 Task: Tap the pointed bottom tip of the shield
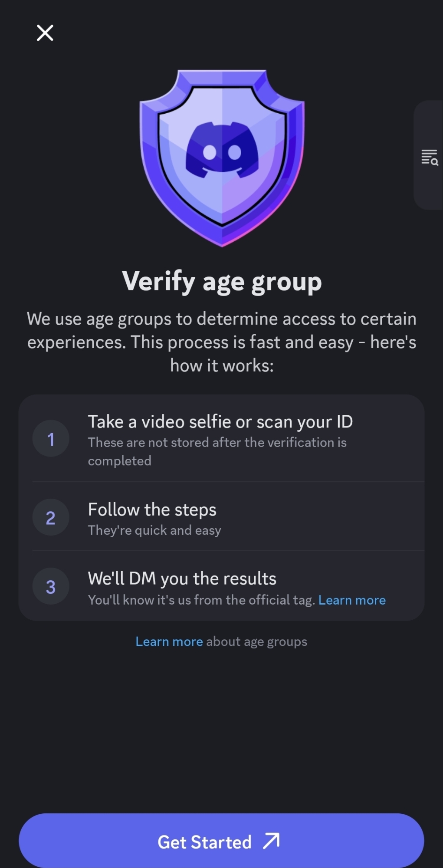pos(222,241)
